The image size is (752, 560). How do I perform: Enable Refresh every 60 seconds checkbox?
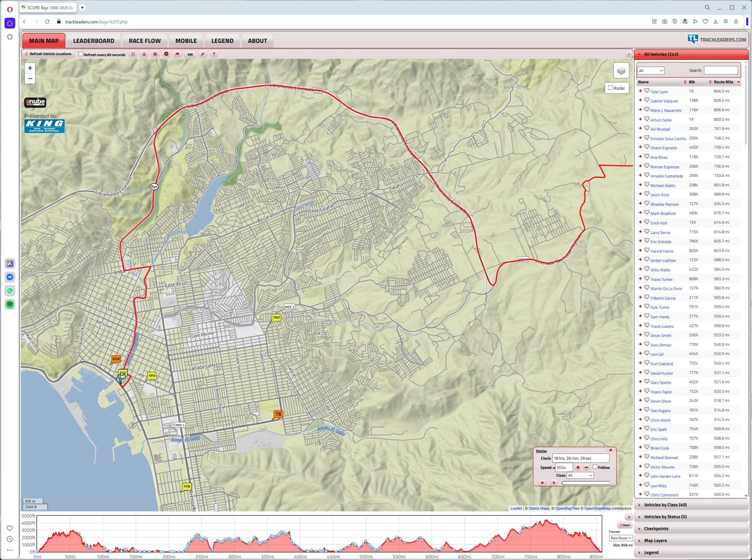pos(81,54)
